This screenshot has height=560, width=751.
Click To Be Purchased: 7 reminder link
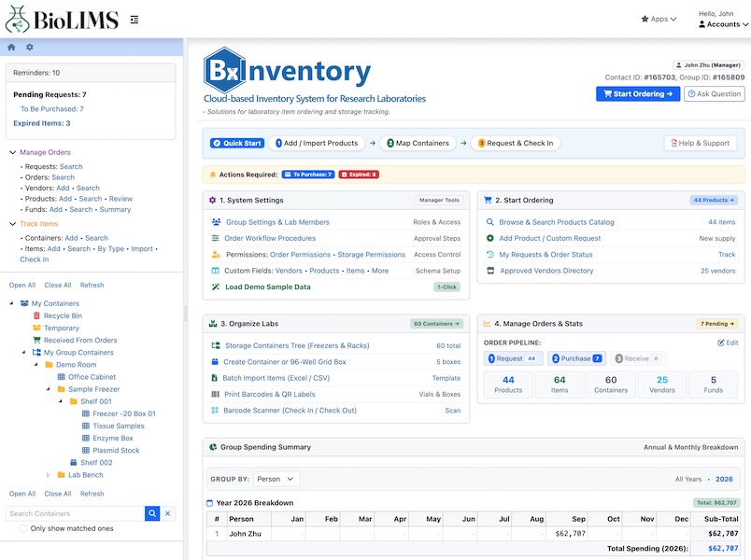coord(51,109)
